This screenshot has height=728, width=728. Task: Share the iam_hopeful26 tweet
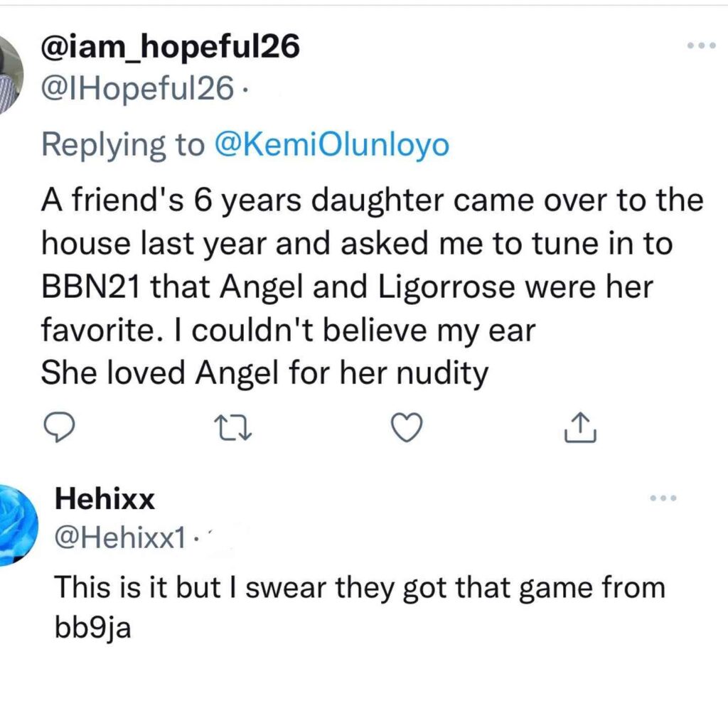[579, 427]
